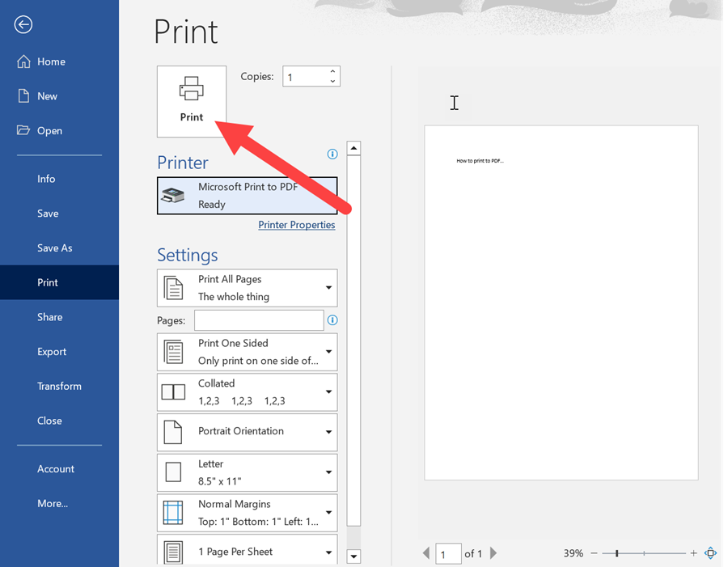Open the Print One Sided dropdown
Screen dimensions: 728x567
[x=247, y=352]
